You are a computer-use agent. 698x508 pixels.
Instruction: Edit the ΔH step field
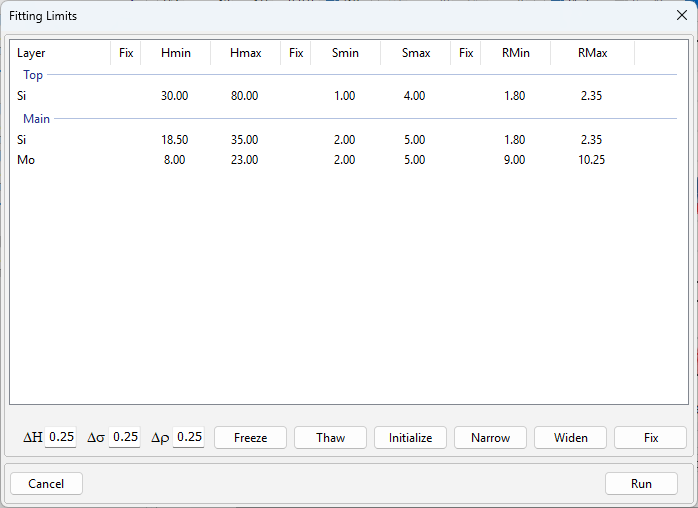61,437
